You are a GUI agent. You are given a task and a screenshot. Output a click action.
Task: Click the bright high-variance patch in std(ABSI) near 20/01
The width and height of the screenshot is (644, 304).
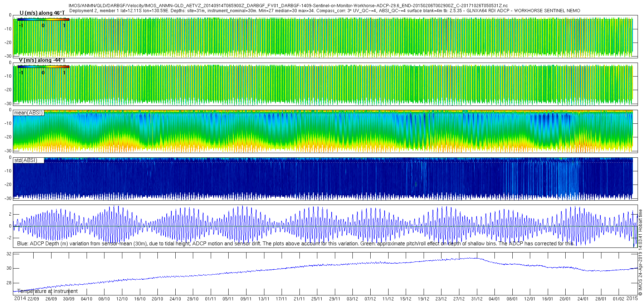tap(569, 179)
